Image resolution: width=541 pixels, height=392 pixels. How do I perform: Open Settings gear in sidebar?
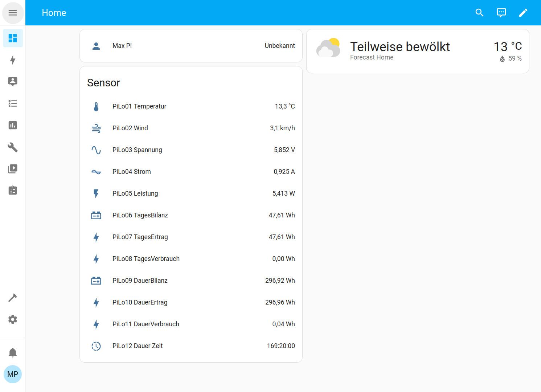tap(13, 319)
